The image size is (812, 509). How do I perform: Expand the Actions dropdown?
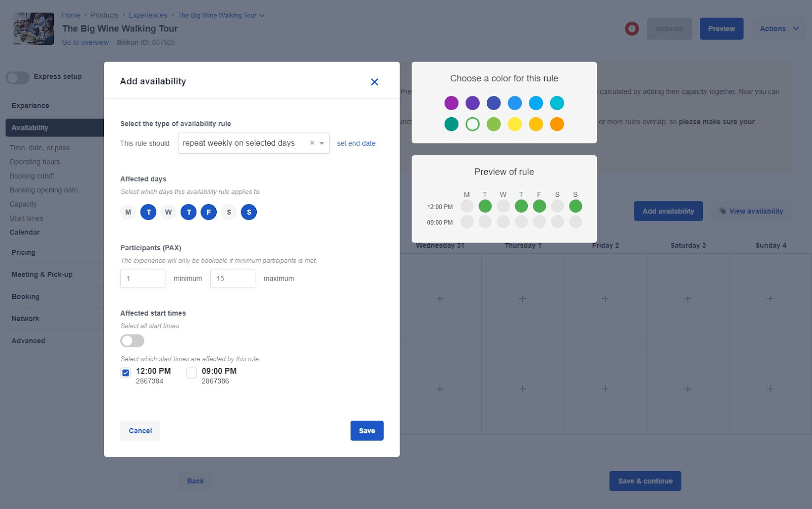[779, 28]
